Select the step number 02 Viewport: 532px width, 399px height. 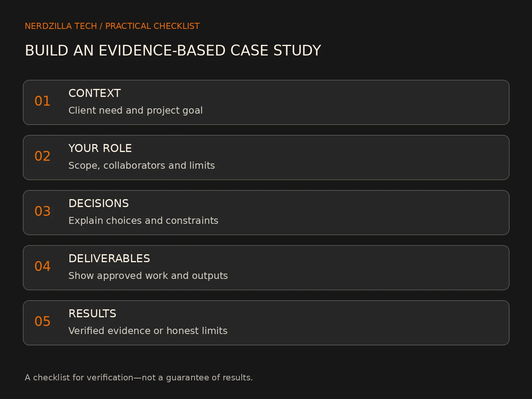(x=43, y=156)
